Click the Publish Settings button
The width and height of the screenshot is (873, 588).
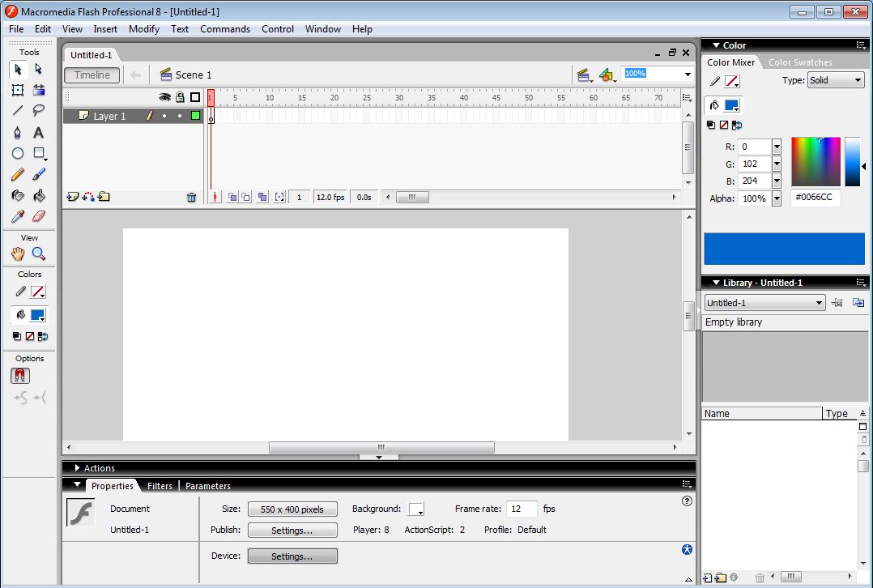pos(292,530)
